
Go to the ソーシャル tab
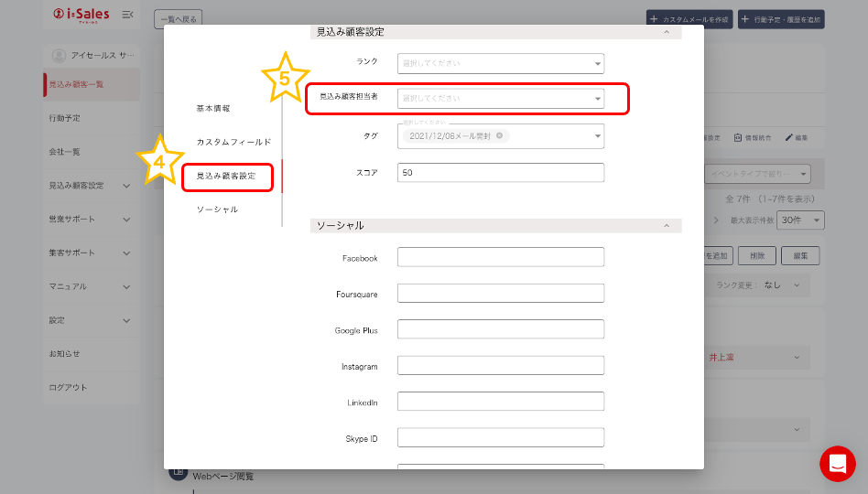tap(217, 209)
